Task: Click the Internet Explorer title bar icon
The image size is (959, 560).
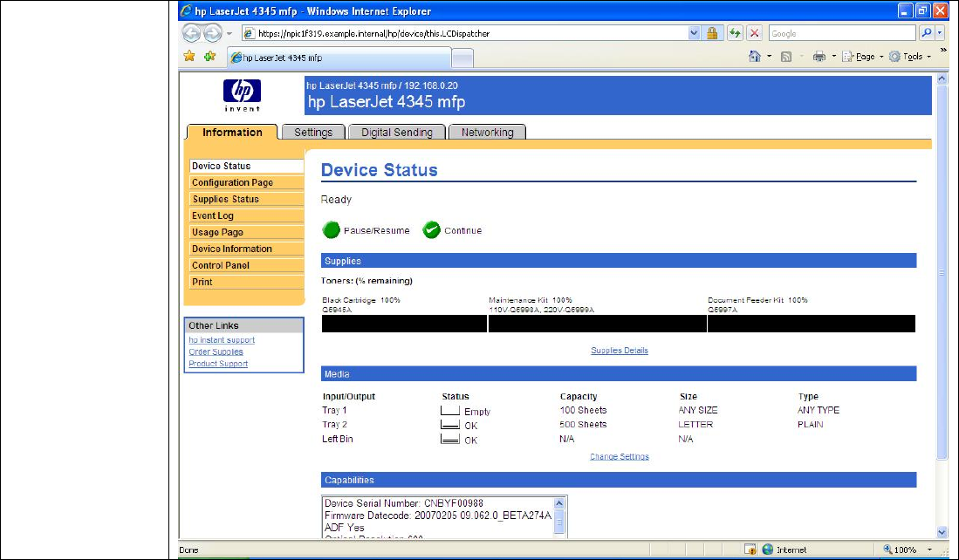Action: (187, 11)
